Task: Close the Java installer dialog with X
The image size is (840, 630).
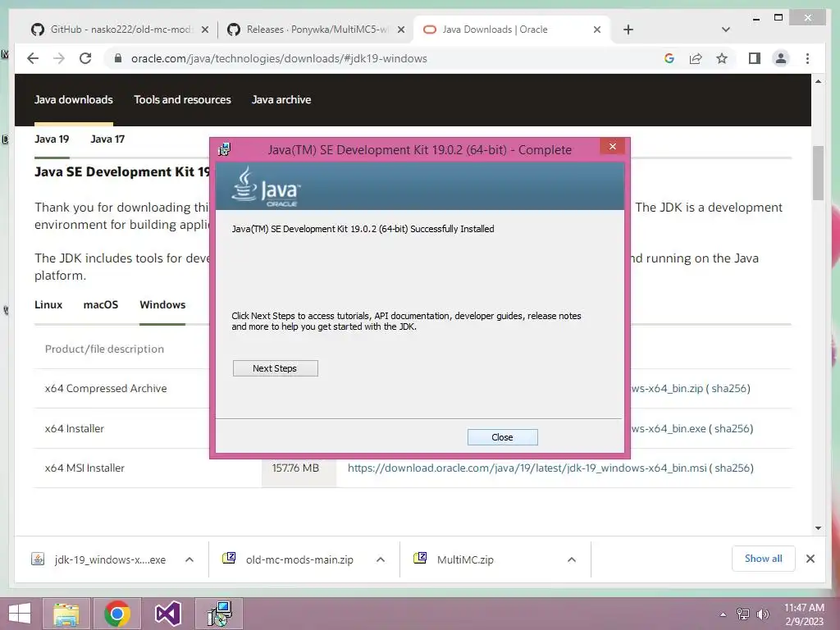Action: coord(612,146)
